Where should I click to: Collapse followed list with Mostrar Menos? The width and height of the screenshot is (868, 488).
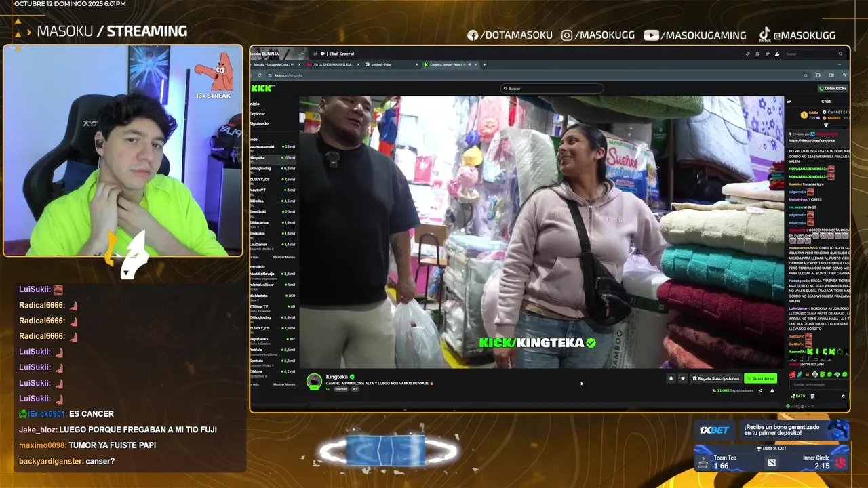(x=284, y=257)
